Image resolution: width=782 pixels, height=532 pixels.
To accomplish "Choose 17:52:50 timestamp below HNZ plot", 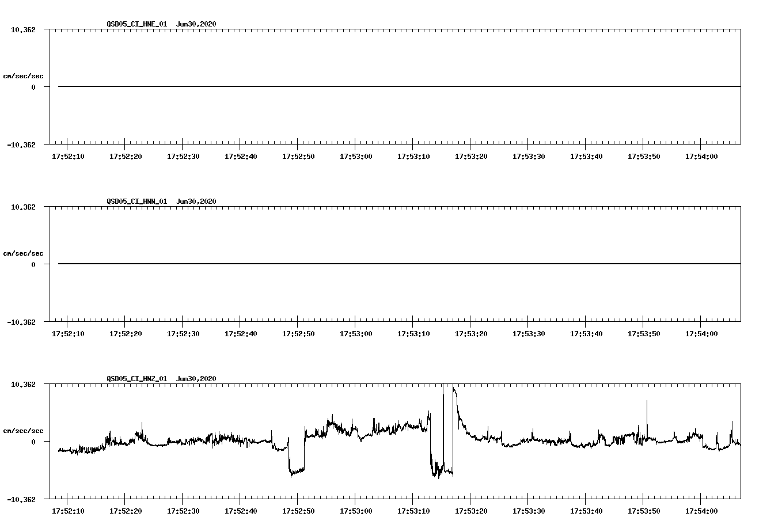I will [298, 511].
